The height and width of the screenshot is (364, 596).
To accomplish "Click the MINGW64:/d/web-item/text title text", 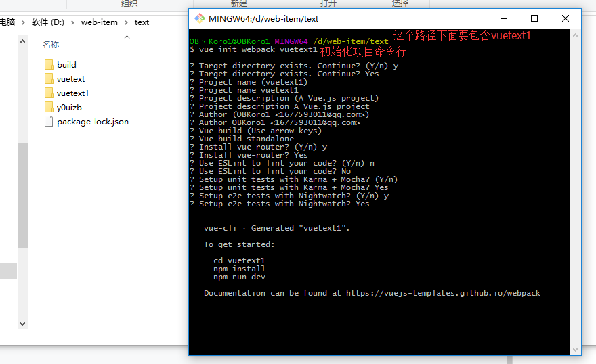I will (263, 18).
